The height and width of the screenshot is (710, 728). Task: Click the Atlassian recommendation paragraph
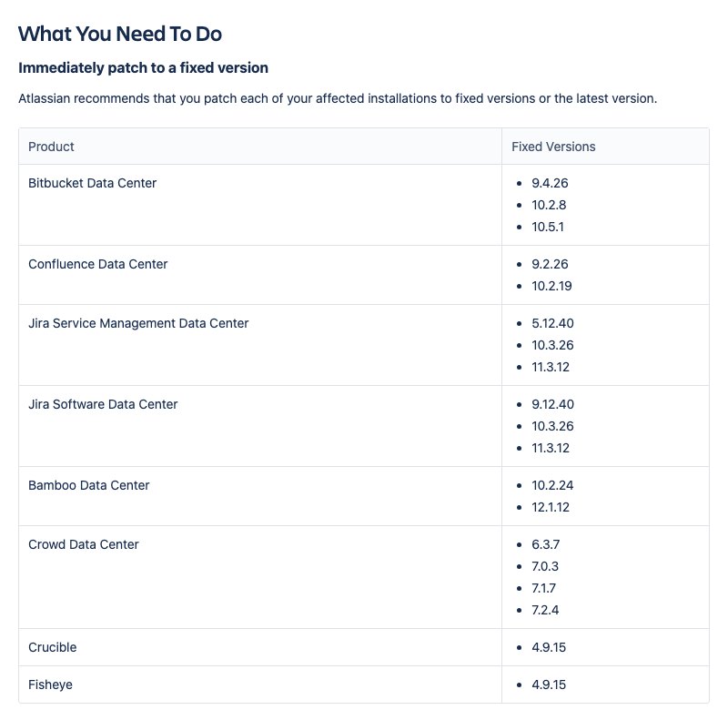click(x=338, y=98)
